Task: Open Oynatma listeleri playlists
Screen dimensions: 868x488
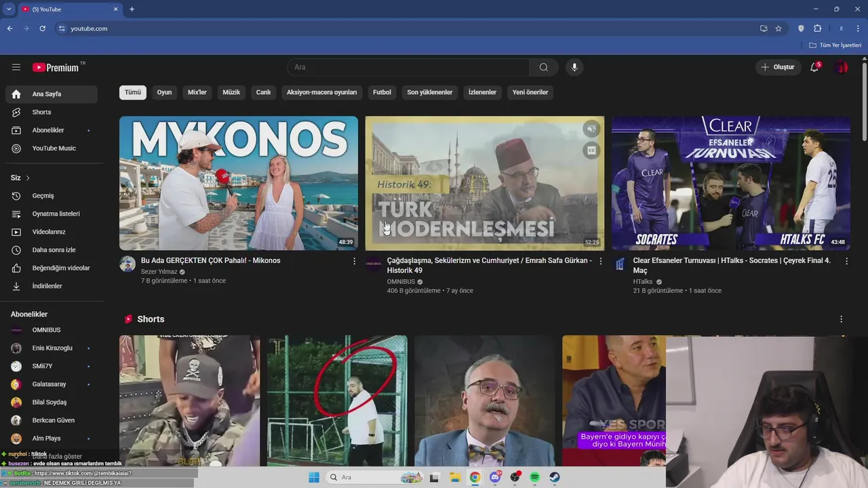Action: (x=52, y=213)
